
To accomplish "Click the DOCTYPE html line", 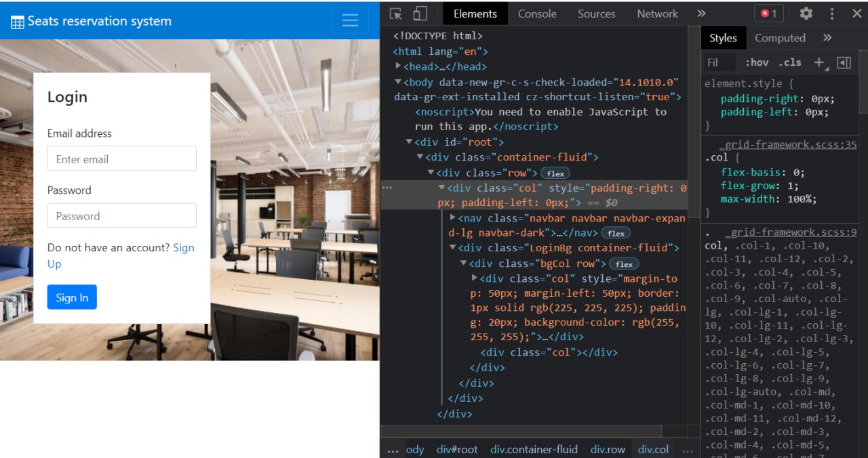I will (438, 36).
